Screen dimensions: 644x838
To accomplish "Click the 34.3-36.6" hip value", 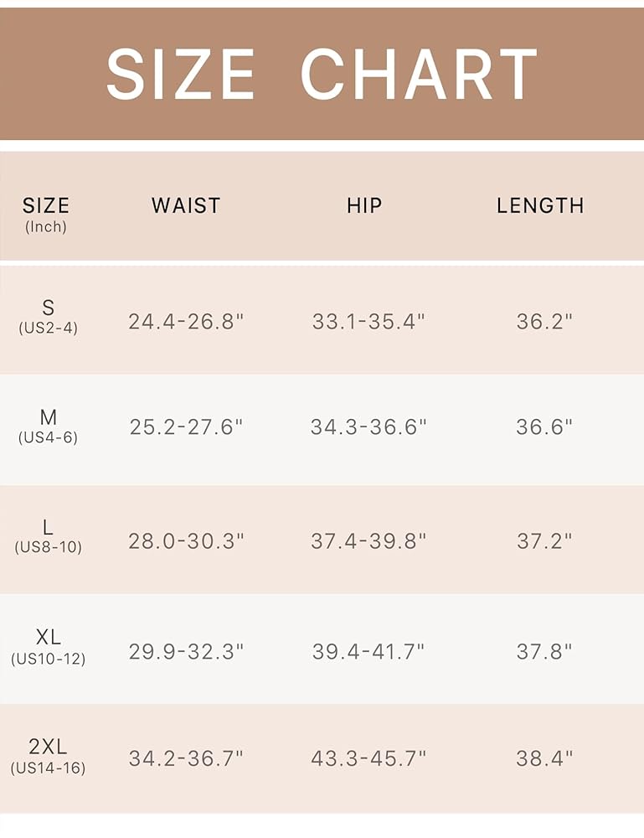I will click(368, 427).
